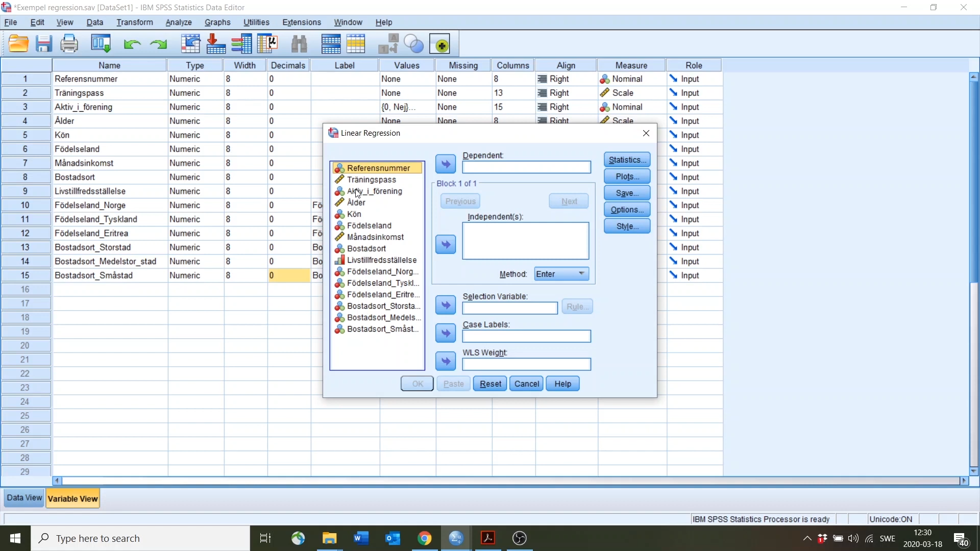Move variable to Independent(s) with arrow button
Screen dimensions: 980x551
(446, 244)
